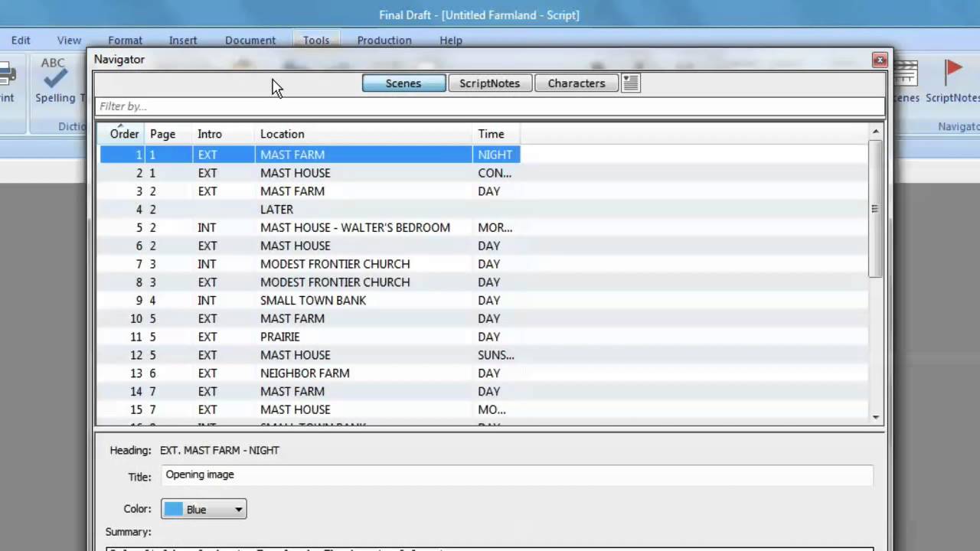
Task: Close the Navigator panel
Action: pyautogui.click(x=880, y=60)
